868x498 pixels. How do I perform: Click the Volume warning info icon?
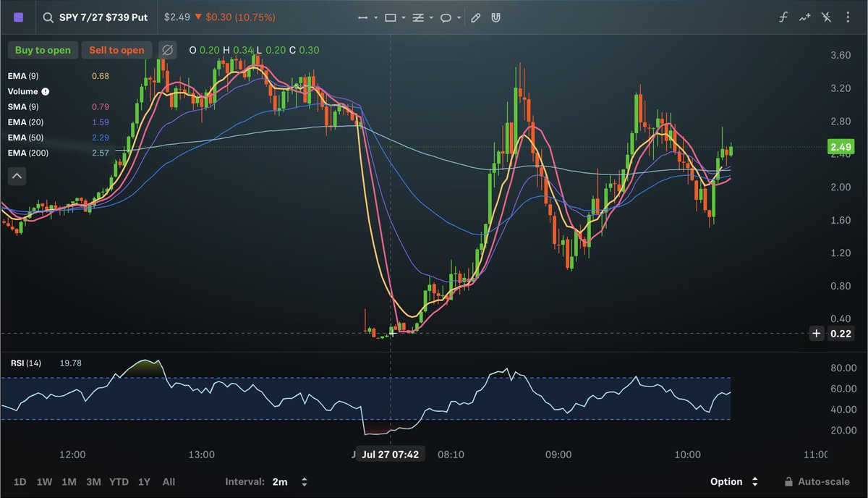point(46,92)
